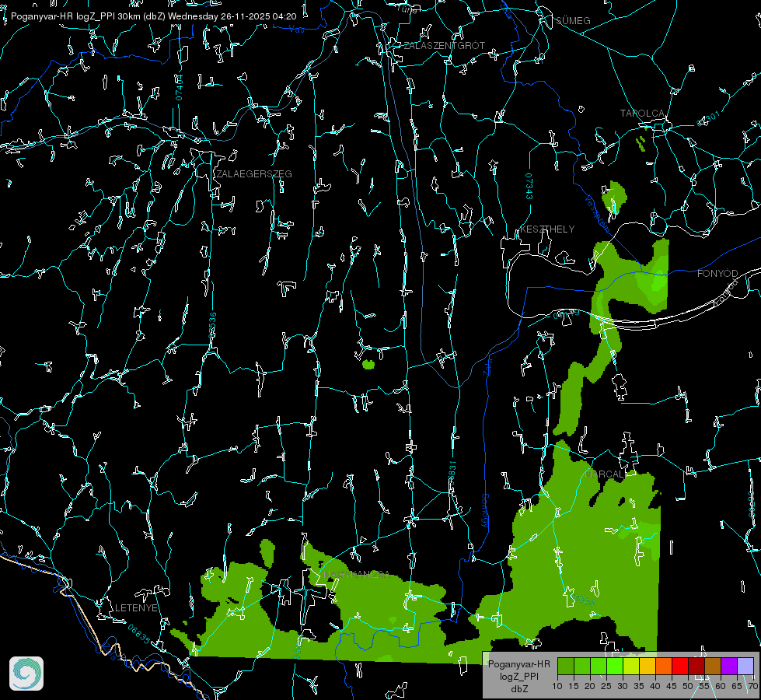Click the orange 40-45 dBZ swatch
This screenshot has height=700, width=761.
point(664,667)
